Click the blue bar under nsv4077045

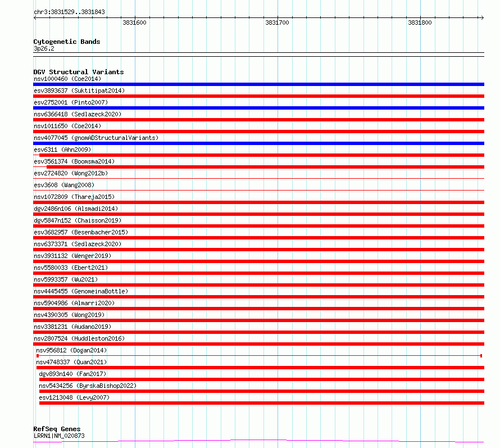click(x=258, y=143)
